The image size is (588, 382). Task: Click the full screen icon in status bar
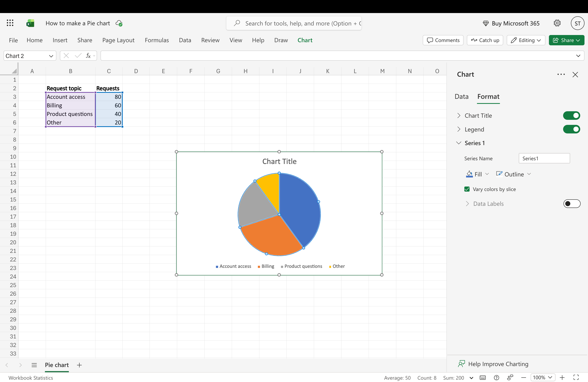click(576, 377)
